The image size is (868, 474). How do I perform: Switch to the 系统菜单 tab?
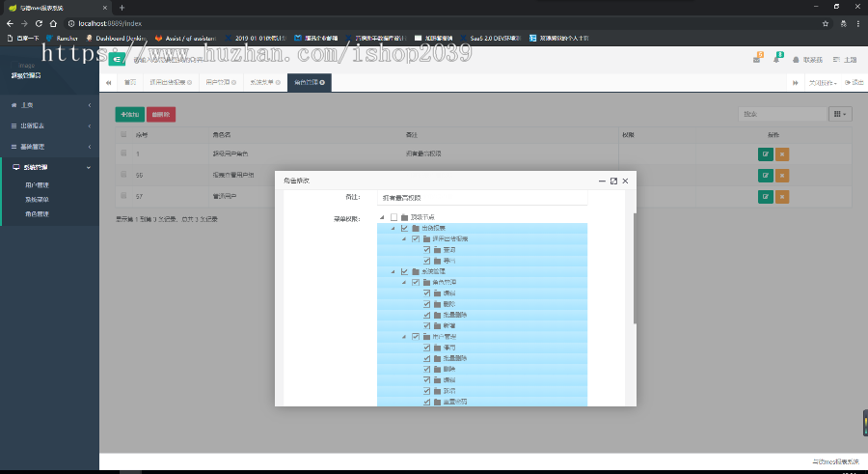(265, 83)
